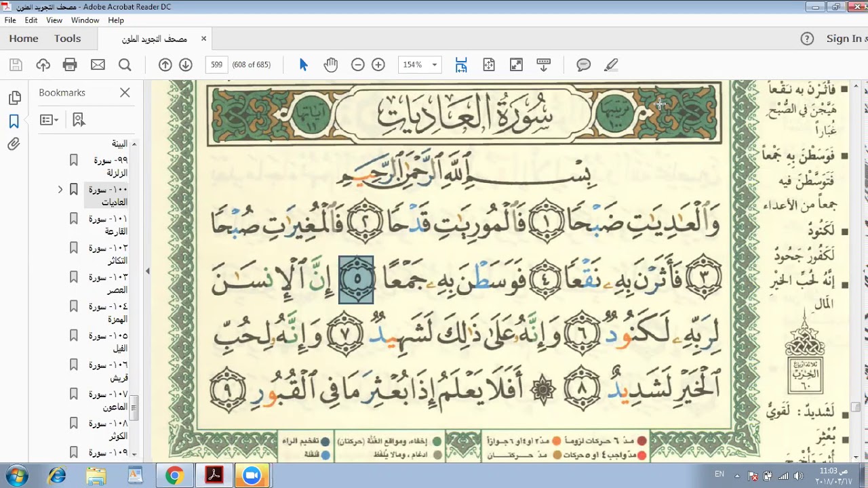Select the مصحف التجويد الملون document tab
The width and height of the screenshot is (868, 488).
tap(155, 39)
